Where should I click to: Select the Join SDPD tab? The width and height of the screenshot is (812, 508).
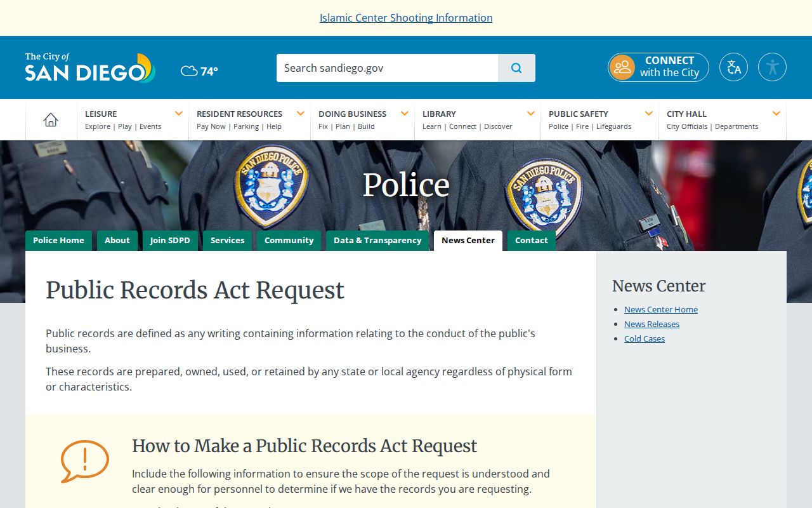tap(170, 241)
